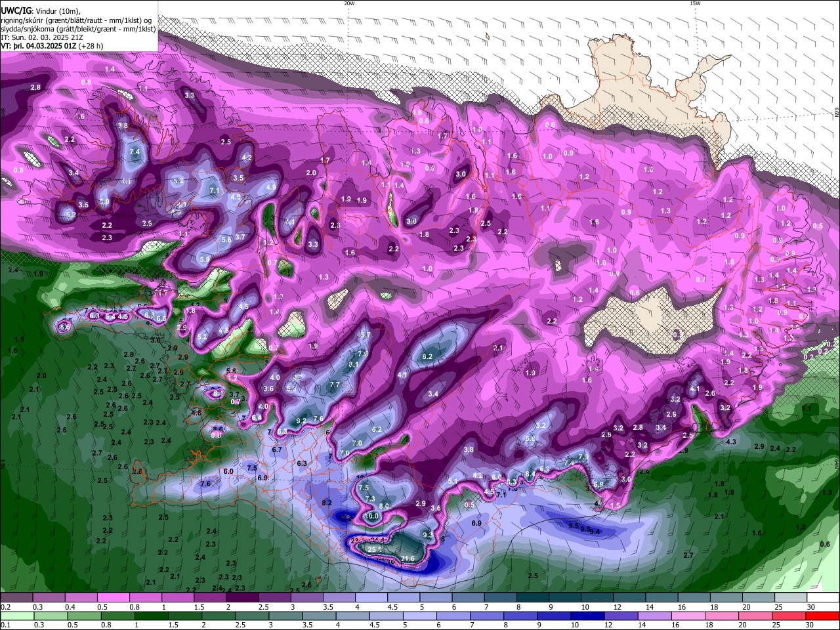The height and width of the screenshot is (630, 840).
Task: Click the 0.1 label in the legend
Action: click(x=5, y=625)
